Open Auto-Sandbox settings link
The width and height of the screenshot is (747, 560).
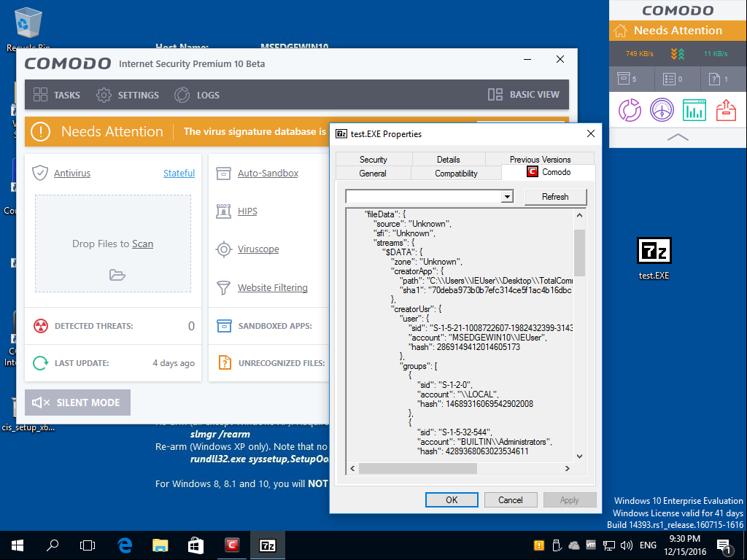tap(268, 173)
